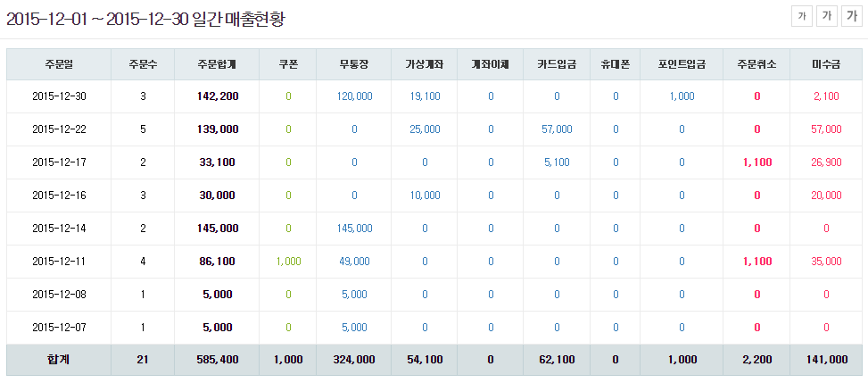Click the 미수금 column header
Screen dimensions: 868x383
826,64
